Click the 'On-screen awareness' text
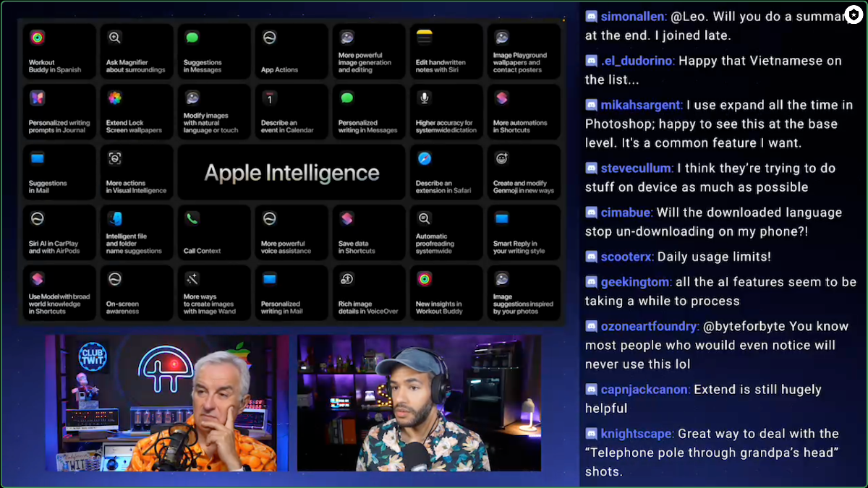The width and height of the screenshot is (868, 488). (x=123, y=307)
